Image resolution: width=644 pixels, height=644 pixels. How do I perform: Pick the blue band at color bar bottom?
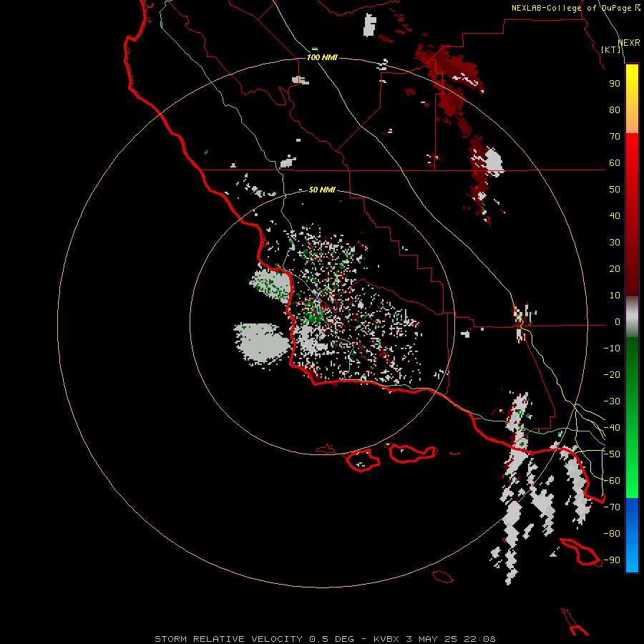coord(632,535)
